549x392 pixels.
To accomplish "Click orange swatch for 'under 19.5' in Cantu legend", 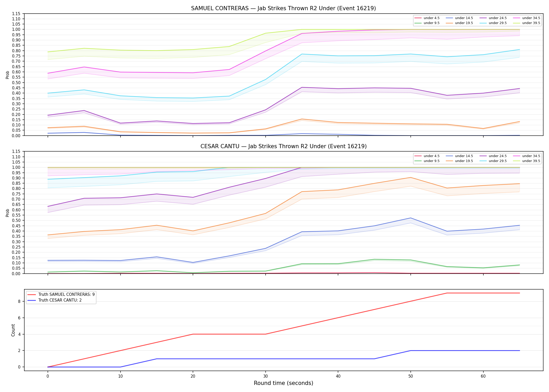I will point(449,161).
